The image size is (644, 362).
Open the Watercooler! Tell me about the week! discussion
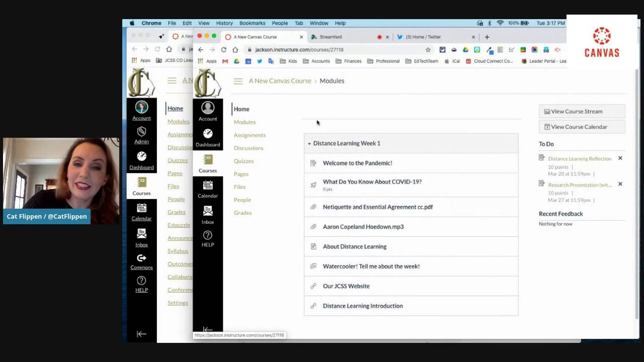[x=371, y=266]
